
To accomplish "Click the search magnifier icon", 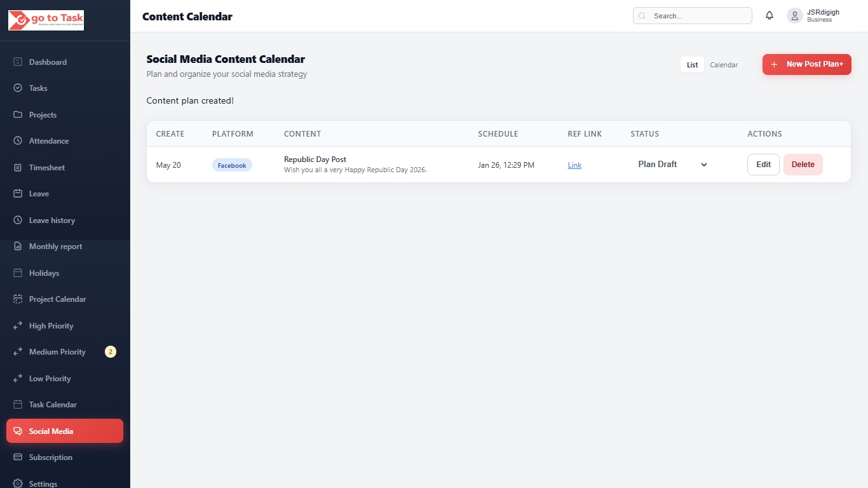I will pyautogui.click(x=642, y=16).
